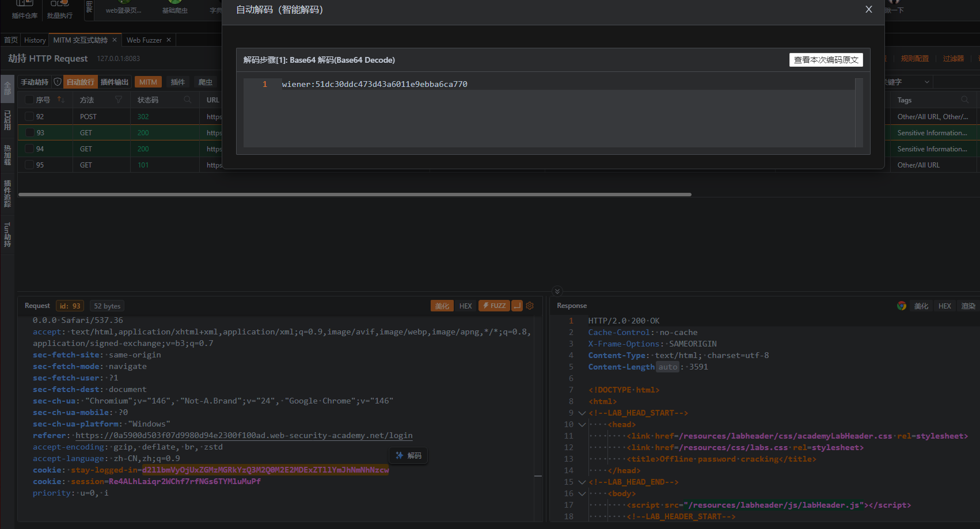Image resolution: width=980 pixels, height=529 pixels.
Task: Open response in Chrome browser icon
Action: 902,306
